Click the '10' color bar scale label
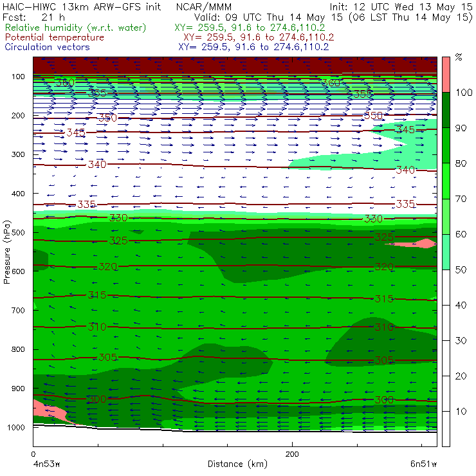The width and height of the screenshot is (476, 476). click(461, 412)
